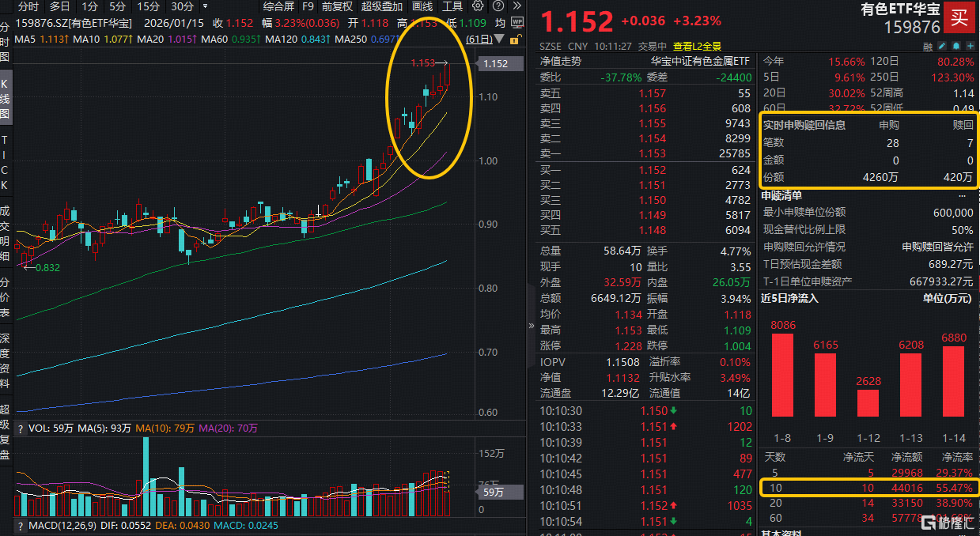This screenshot has height=536, width=980.
Task: Click 近5日净流入 section header
Action: click(x=790, y=298)
